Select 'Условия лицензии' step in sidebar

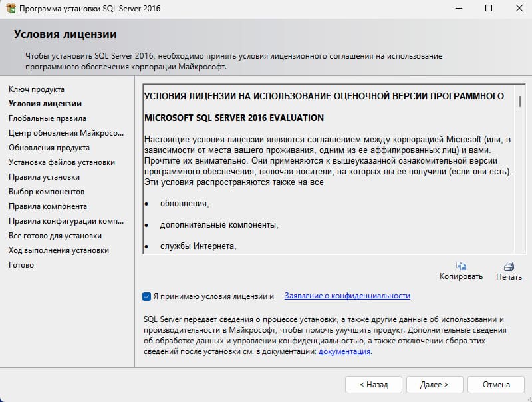click(45, 104)
